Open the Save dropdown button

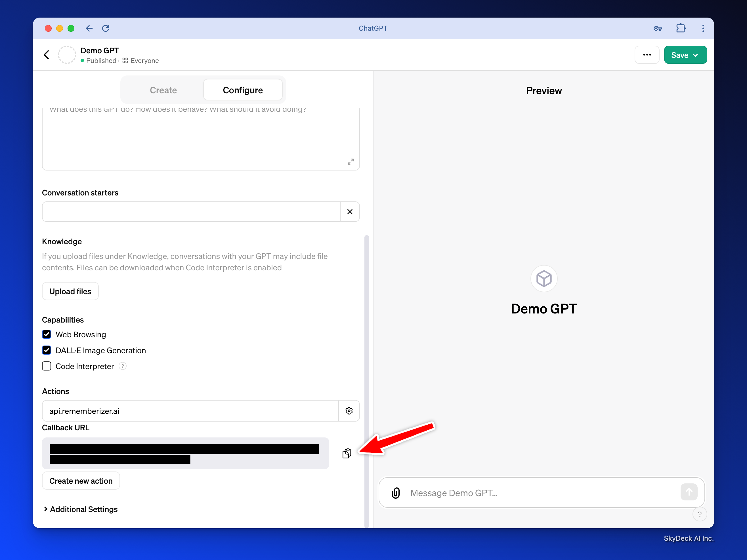685,55
